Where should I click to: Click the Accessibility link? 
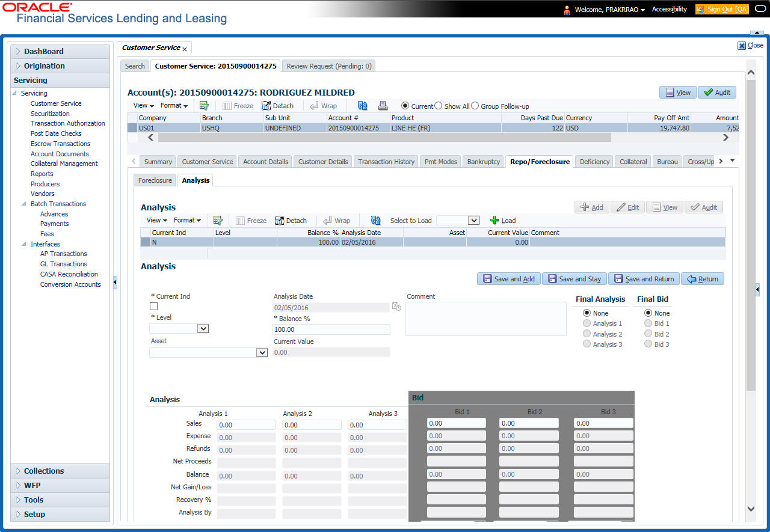tap(670, 10)
